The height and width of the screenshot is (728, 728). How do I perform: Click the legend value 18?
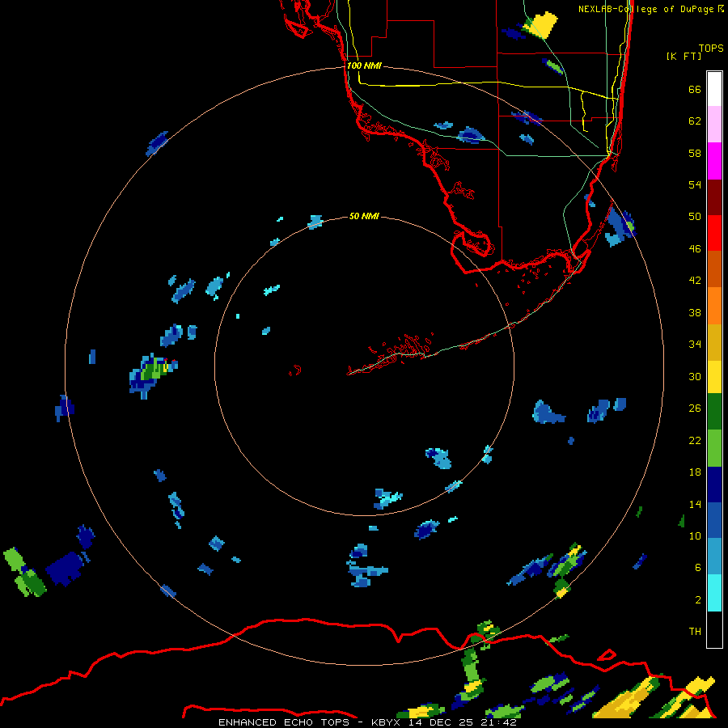click(695, 472)
